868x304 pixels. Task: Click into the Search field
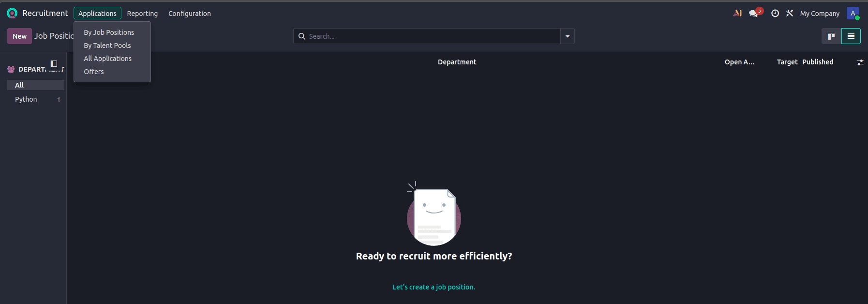[433, 36]
